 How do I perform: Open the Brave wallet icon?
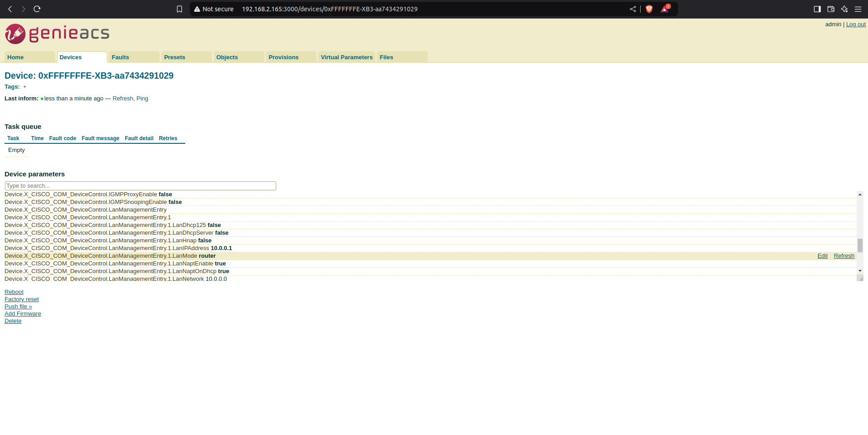[830, 9]
